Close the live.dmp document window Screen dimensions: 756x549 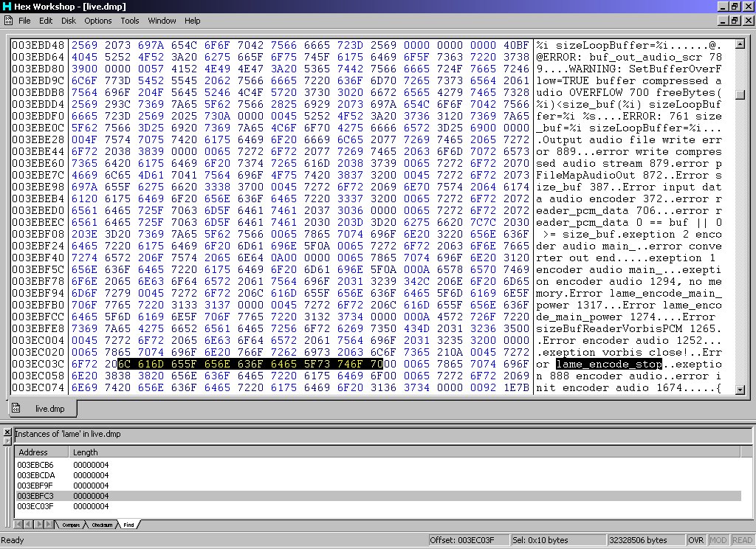tap(749, 21)
